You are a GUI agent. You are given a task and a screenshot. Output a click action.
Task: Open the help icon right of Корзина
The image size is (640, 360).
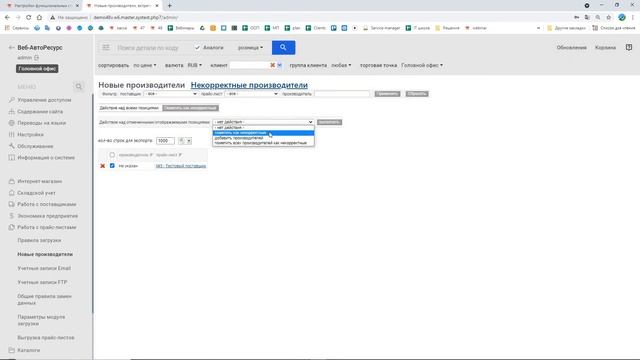point(629,47)
